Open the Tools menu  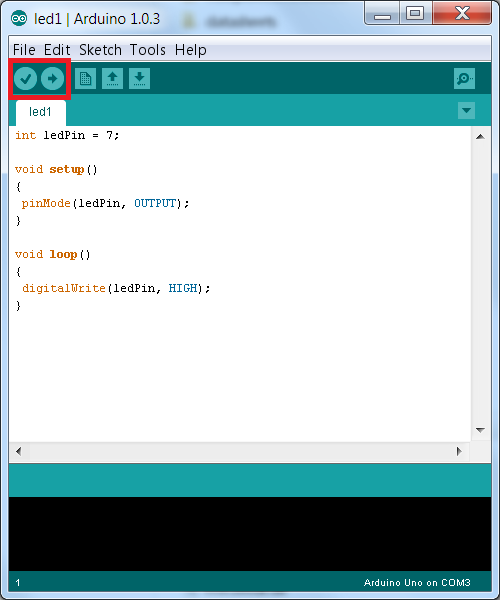(x=148, y=50)
